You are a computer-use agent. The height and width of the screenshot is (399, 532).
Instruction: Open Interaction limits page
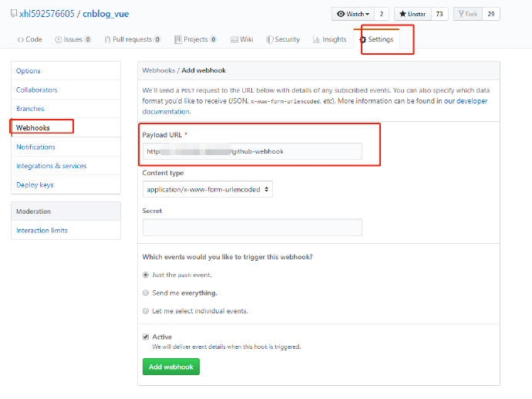[66, 230]
